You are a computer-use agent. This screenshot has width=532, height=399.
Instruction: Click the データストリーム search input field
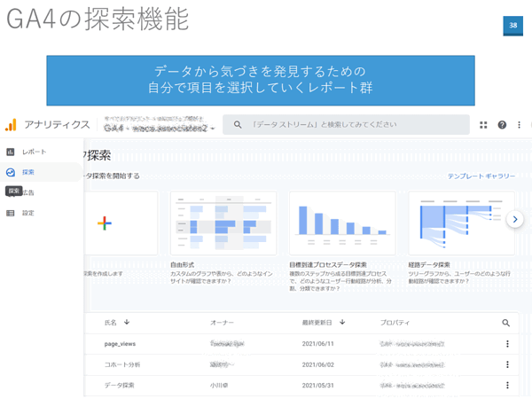(346, 125)
